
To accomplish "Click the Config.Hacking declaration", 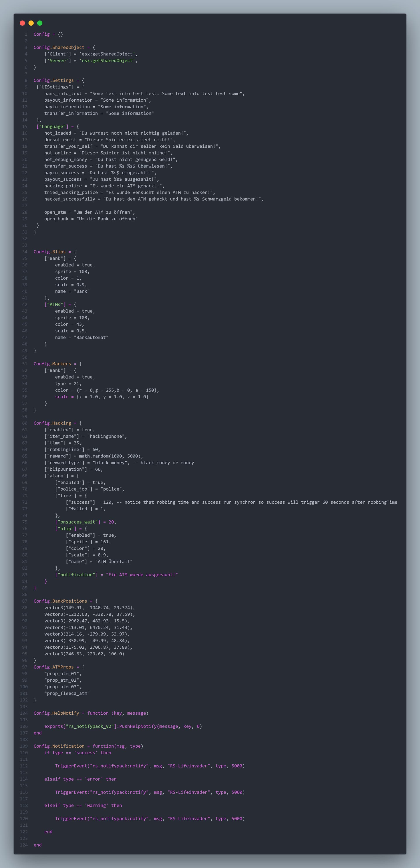I will pyautogui.click(x=52, y=423).
